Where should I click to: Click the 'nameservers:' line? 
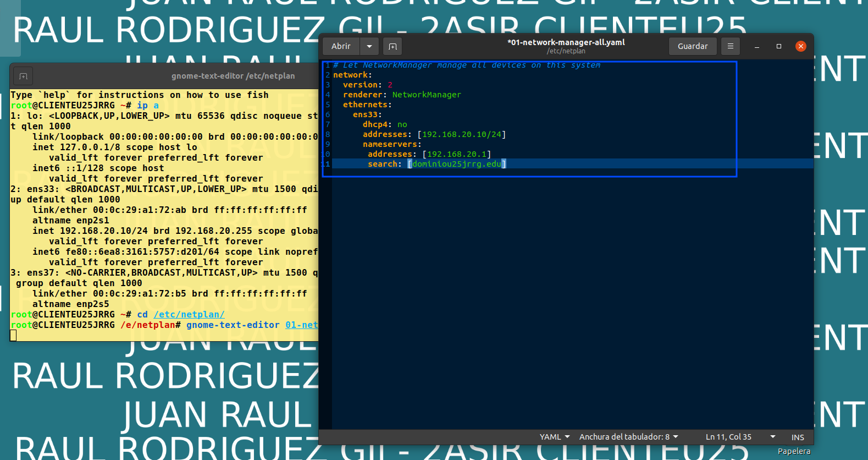point(392,144)
